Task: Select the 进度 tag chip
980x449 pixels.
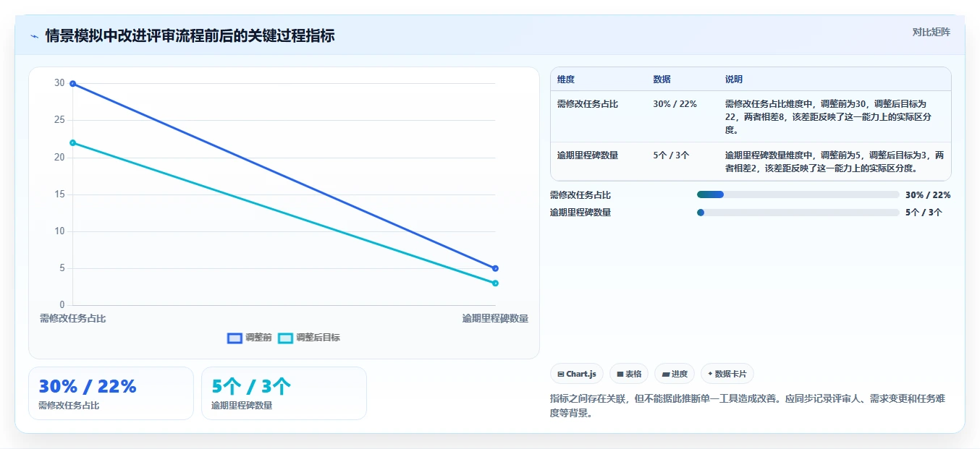Action: point(675,374)
